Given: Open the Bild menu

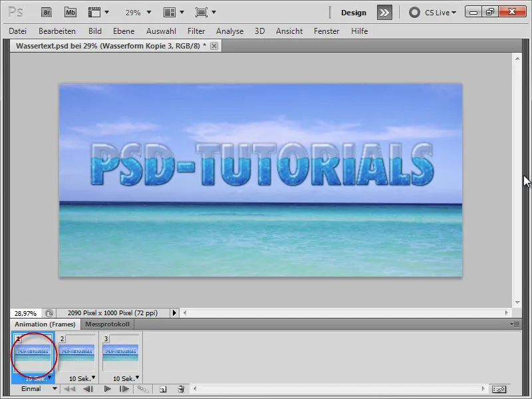Looking at the screenshot, I should point(95,31).
